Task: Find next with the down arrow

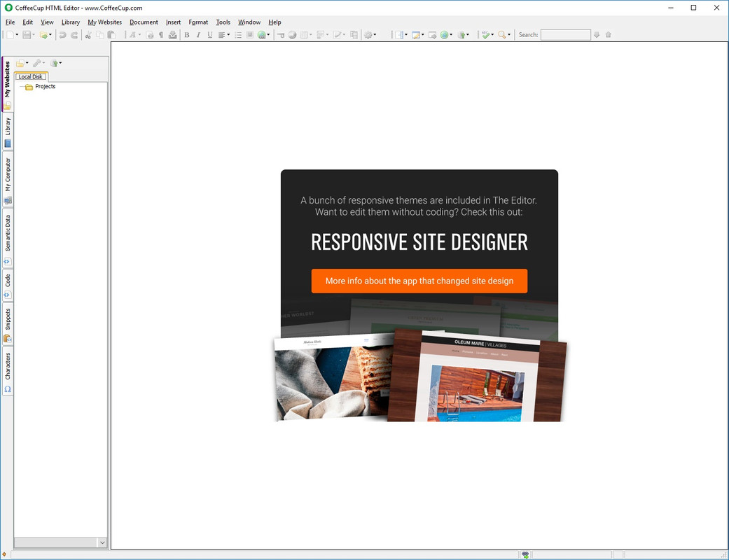Action: (x=597, y=35)
